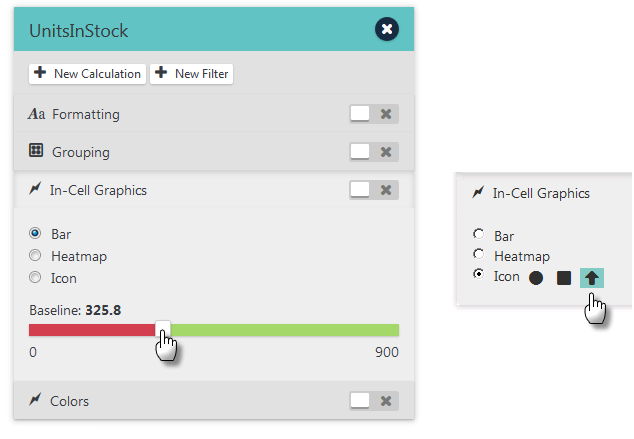
Task: Toggle the Grouping switch
Action: click(360, 152)
